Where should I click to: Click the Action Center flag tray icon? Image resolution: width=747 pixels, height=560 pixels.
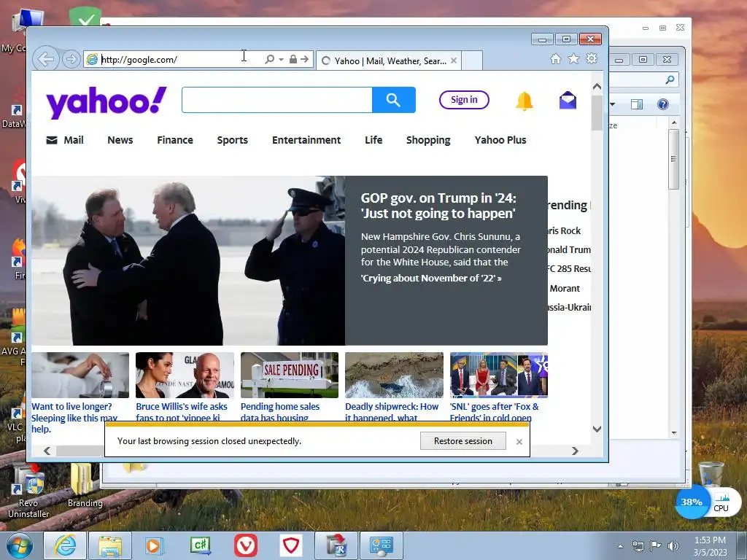[656, 545]
